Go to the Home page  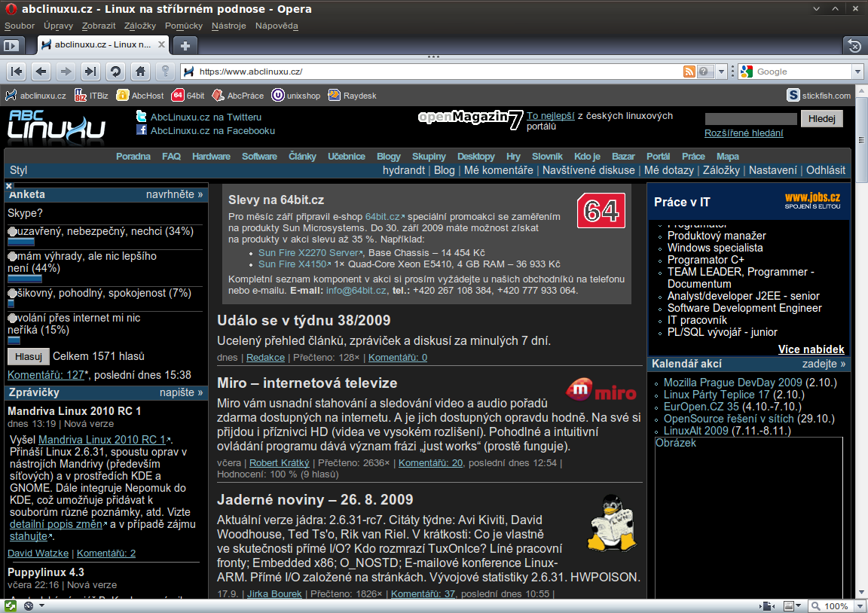click(x=141, y=72)
